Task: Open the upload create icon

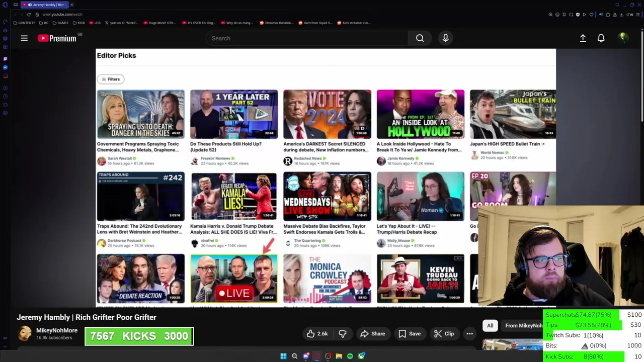Action: tap(583, 38)
